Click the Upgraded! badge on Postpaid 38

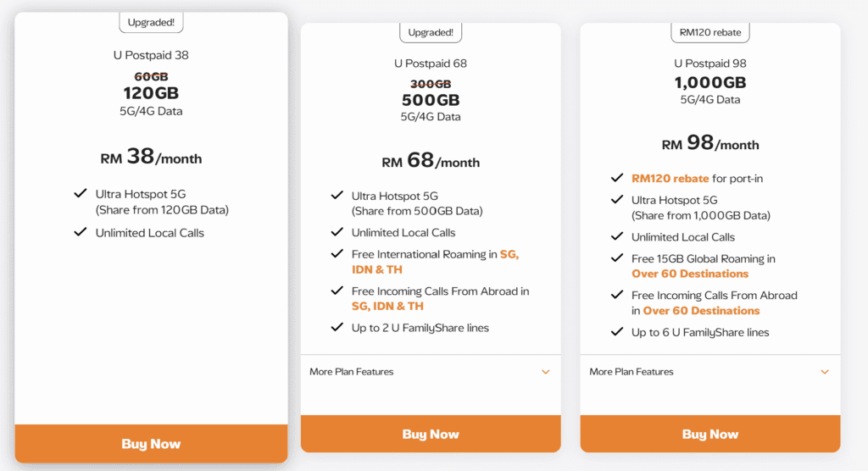(x=151, y=22)
